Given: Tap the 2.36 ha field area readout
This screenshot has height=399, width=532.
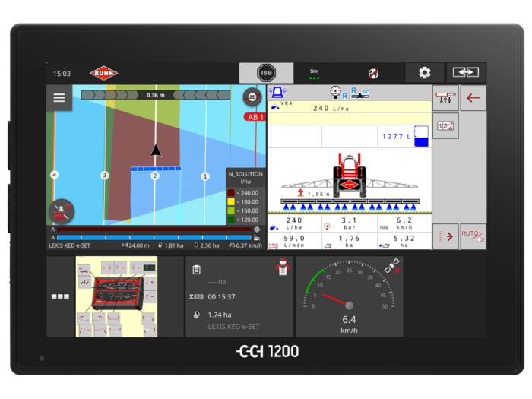Looking at the screenshot, I should [207, 245].
